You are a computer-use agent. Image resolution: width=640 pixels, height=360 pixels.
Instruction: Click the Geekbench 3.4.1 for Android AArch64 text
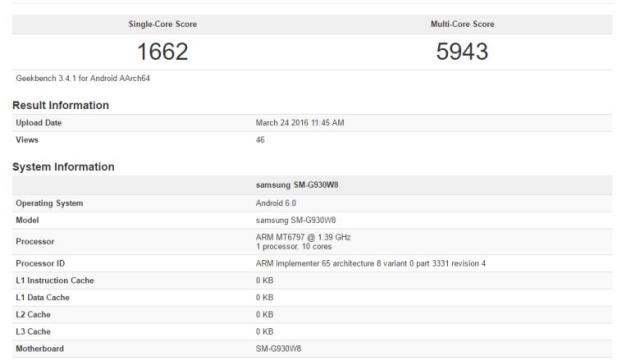coord(83,78)
